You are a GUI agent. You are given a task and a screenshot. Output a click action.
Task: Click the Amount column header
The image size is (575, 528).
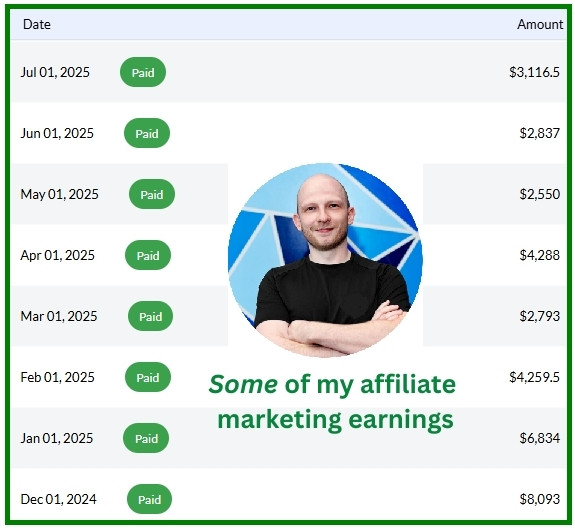(x=540, y=25)
